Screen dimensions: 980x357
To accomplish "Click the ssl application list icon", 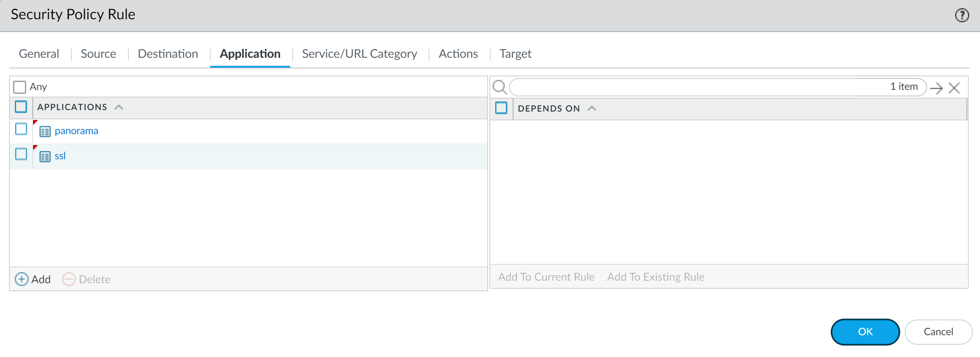I will (45, 157).
